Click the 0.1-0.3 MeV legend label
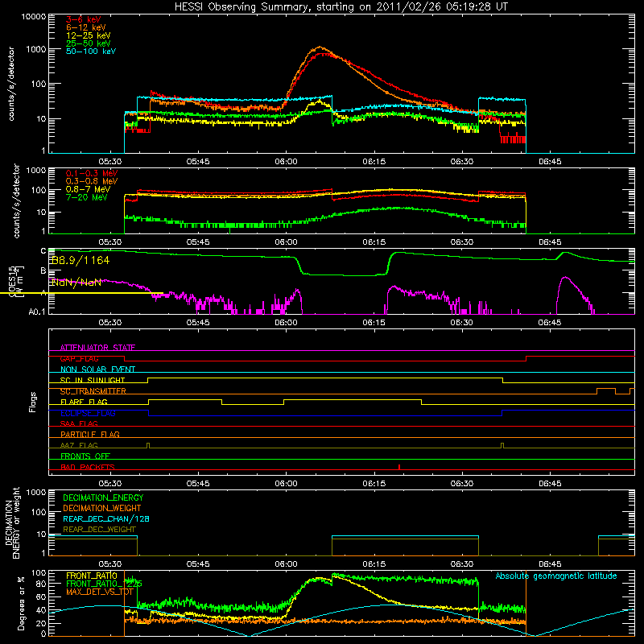 click(92, 173)
